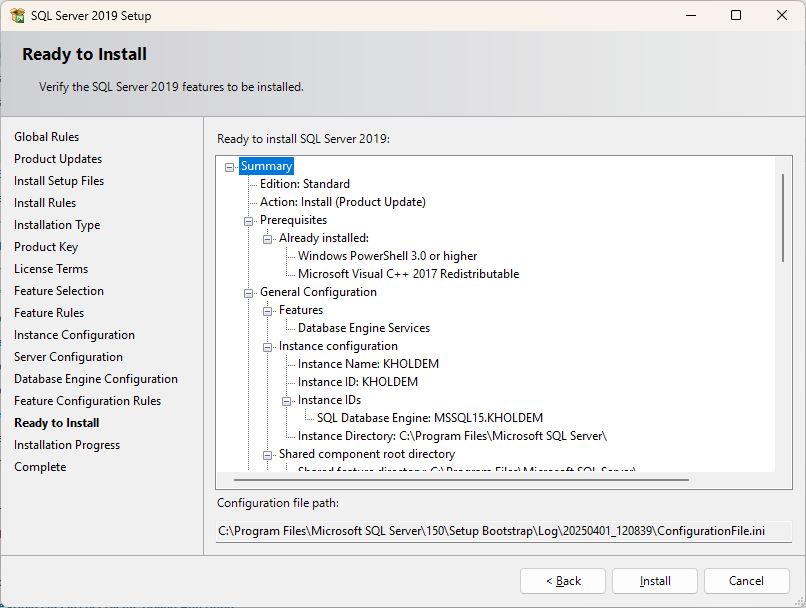Click Install Rules step in sidebar
This screenshot has width=806, height=608.
[45, 203]
